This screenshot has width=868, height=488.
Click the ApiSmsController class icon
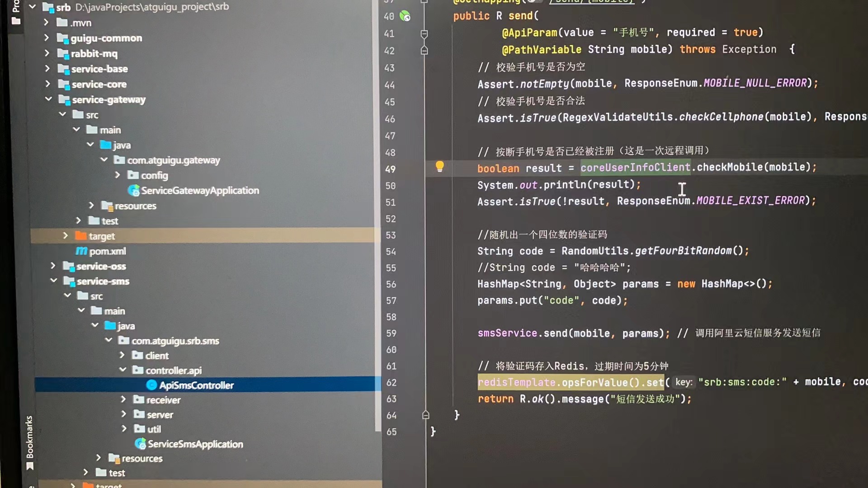pyautogui.click(x=151, y=385)
